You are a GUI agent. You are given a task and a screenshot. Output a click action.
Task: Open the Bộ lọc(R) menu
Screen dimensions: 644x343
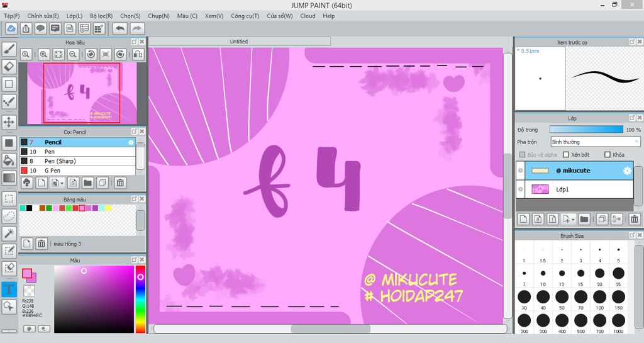(101, 16)
